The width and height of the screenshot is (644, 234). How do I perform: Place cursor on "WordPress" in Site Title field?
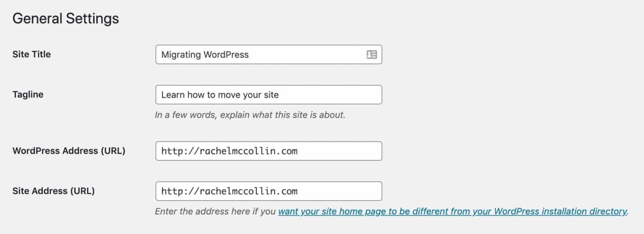click(x=226, y=55)
